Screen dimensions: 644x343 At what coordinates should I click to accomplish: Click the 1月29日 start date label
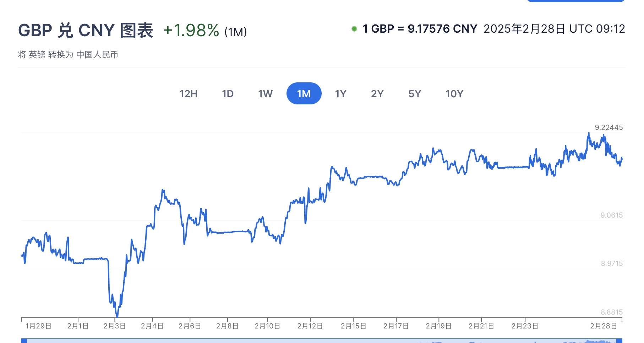38,326
